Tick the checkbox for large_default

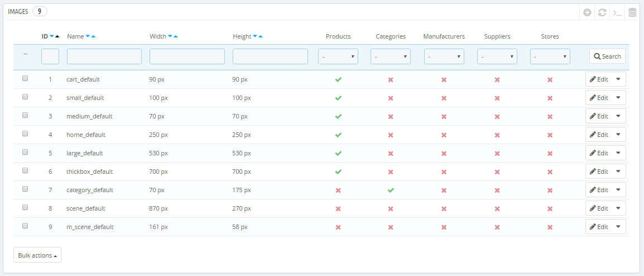[25, 152]
